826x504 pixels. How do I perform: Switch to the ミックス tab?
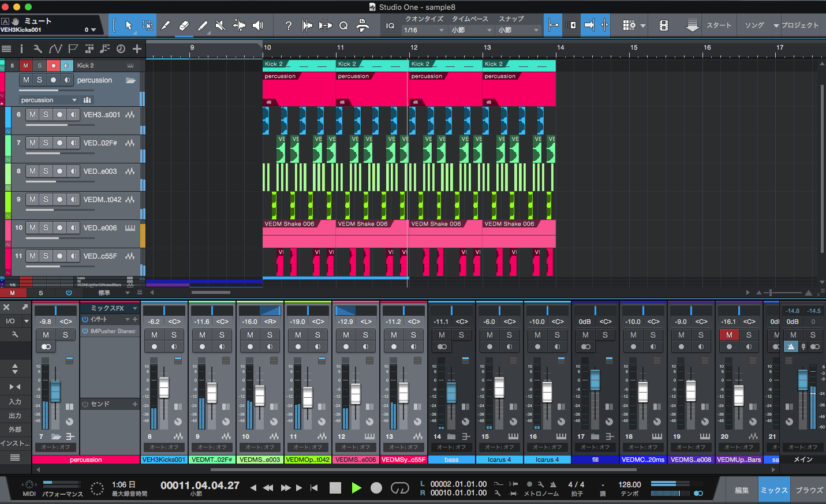(774, 490)
